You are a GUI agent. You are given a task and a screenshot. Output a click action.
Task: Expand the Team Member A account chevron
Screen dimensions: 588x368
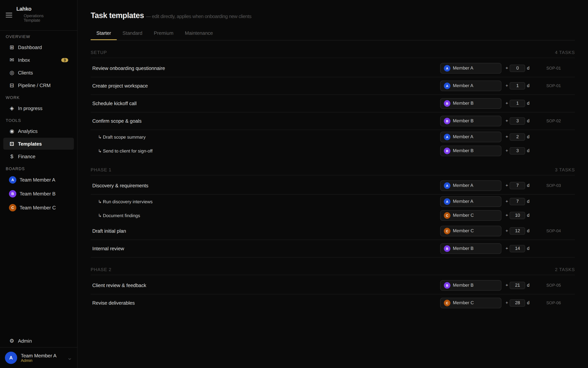[x=70, y=358]
